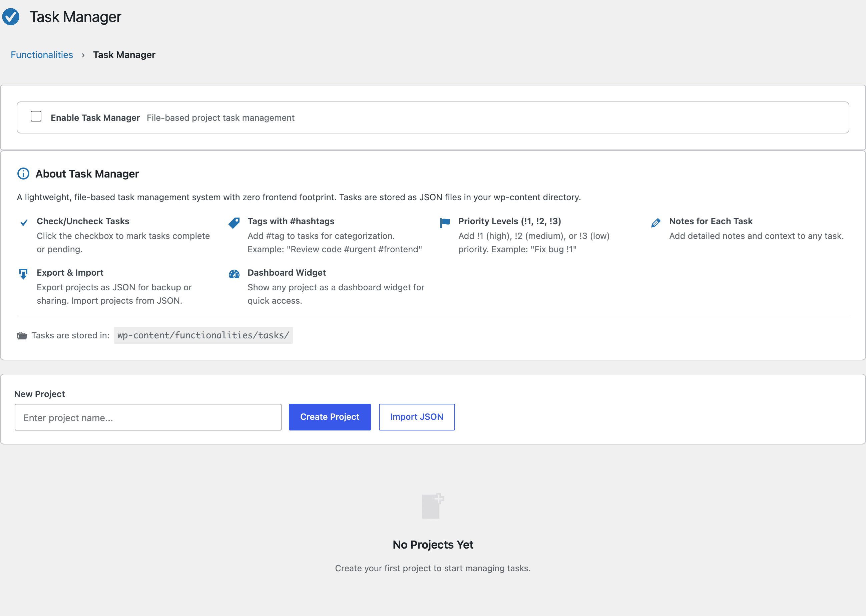Click the pencil icon for Notes for Each Task
The image size is (866, 616).
coord(656,223)
